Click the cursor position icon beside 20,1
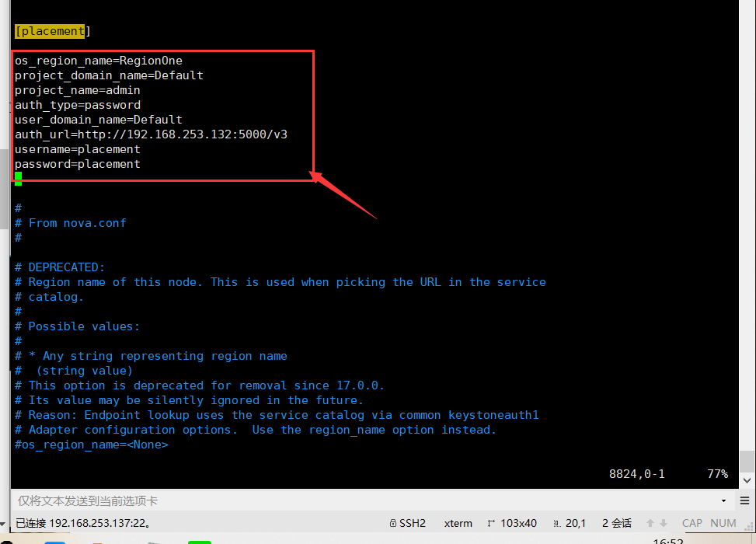Image resolution: width=756 pixels, height=544 pixels. coord(557,524)
